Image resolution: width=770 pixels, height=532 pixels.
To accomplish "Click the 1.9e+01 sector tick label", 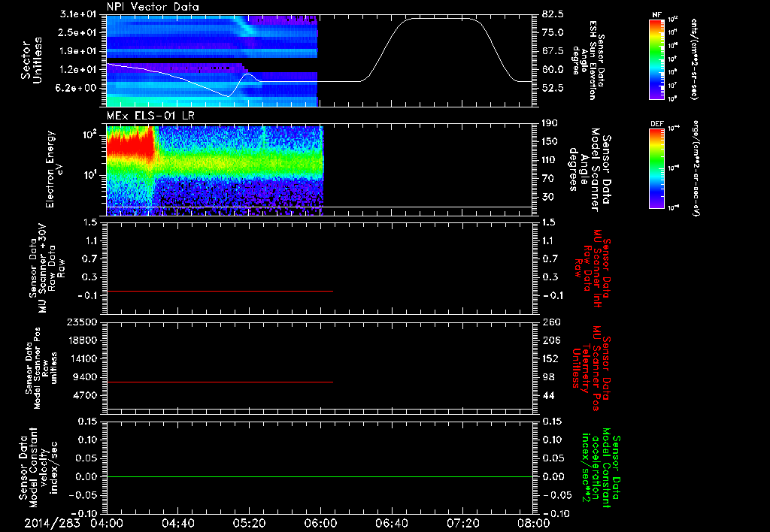I will point(77,51).
